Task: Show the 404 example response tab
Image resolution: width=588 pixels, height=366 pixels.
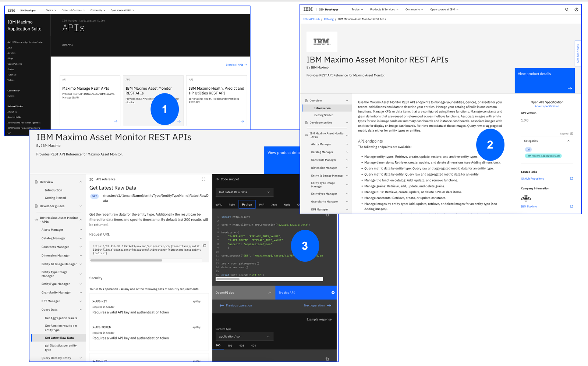Action: pos(254,346)
